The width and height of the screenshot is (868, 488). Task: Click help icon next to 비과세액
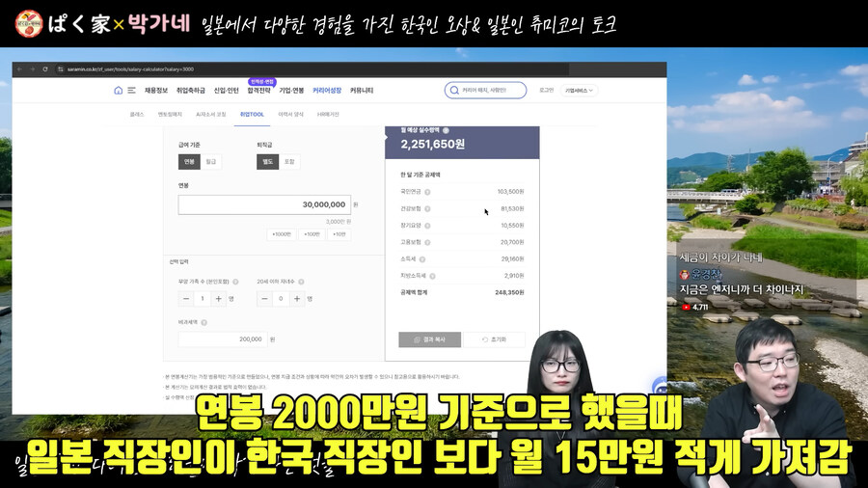pos(203,322)
